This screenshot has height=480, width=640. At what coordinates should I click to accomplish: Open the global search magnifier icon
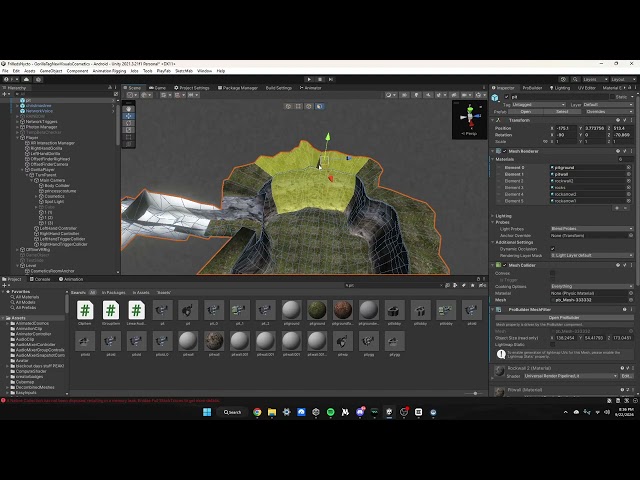click(575, 79)
